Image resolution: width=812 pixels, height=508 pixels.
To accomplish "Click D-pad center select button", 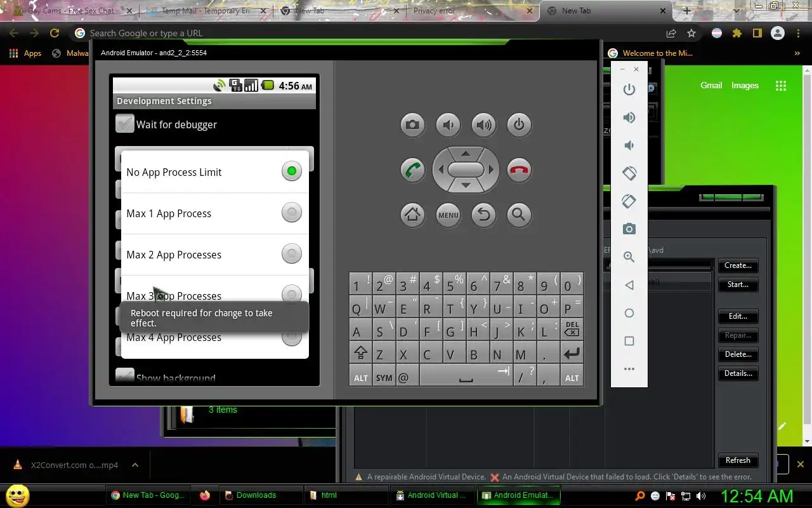I will (466, 170).
